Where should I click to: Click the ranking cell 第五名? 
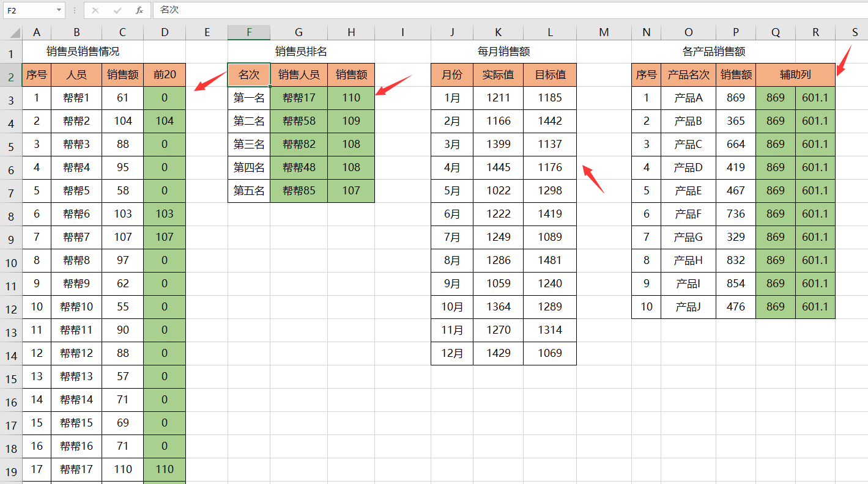pyautogui.click(x=249, y=191)
